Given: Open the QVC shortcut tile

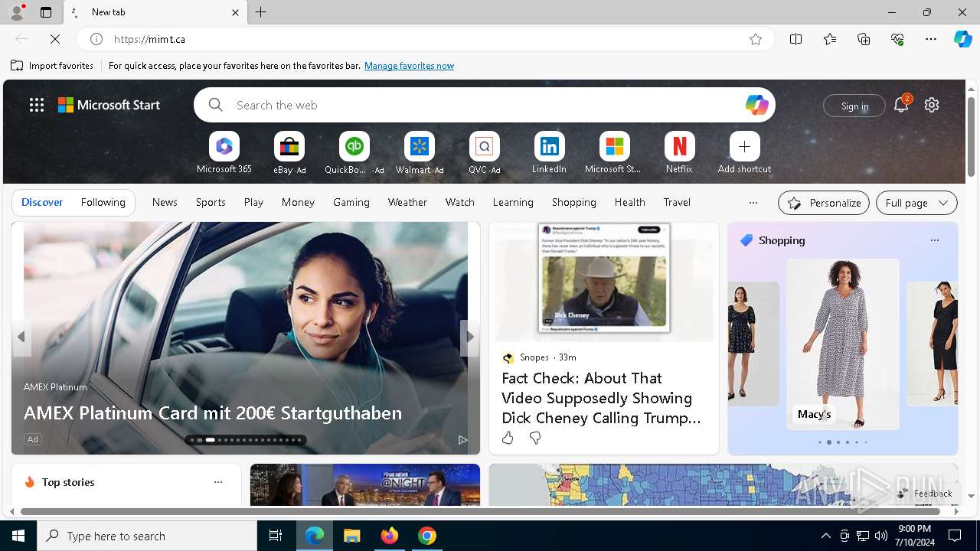Looking at the screenshot, I should 484,146.
